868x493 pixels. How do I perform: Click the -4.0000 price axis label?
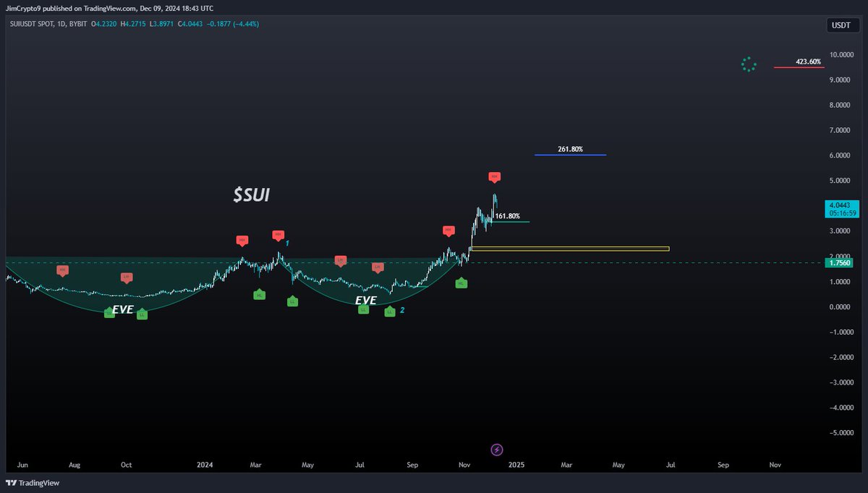[x=843, y=408]
